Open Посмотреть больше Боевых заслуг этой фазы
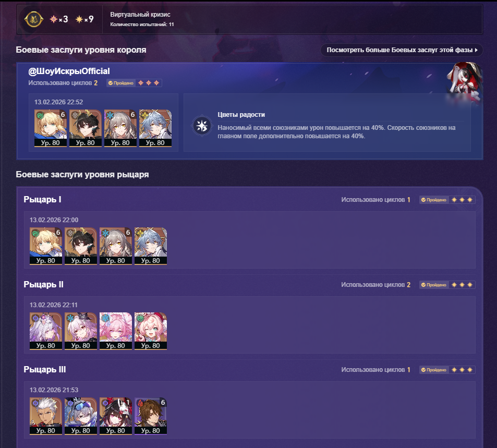The image size is (497, 448). pos(402,50)
